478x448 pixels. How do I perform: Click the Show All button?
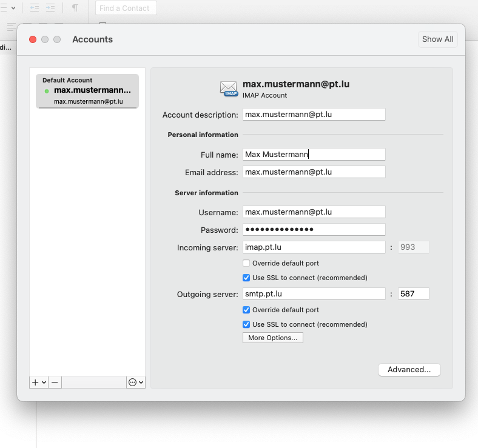click(x=438, y=39)
